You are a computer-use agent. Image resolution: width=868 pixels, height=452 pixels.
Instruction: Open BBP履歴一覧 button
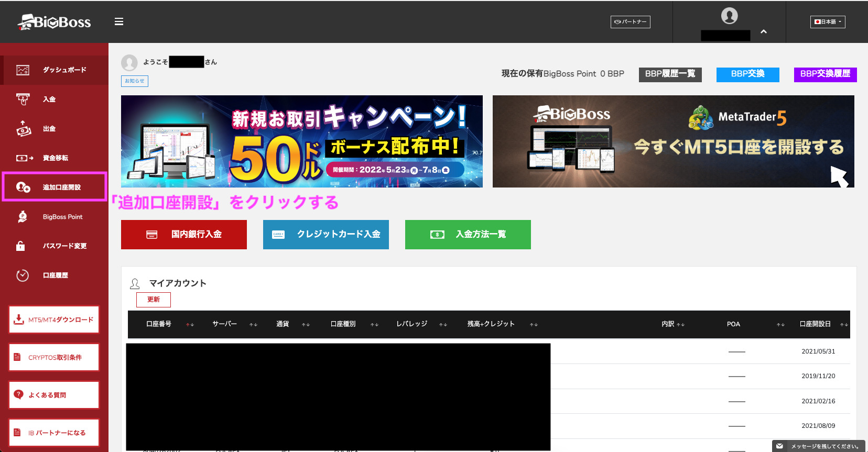click(670, 74)
